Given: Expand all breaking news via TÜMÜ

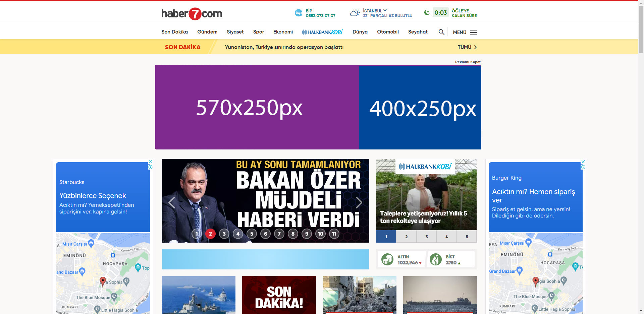Looking at the screenshot, I should (467, 47).
